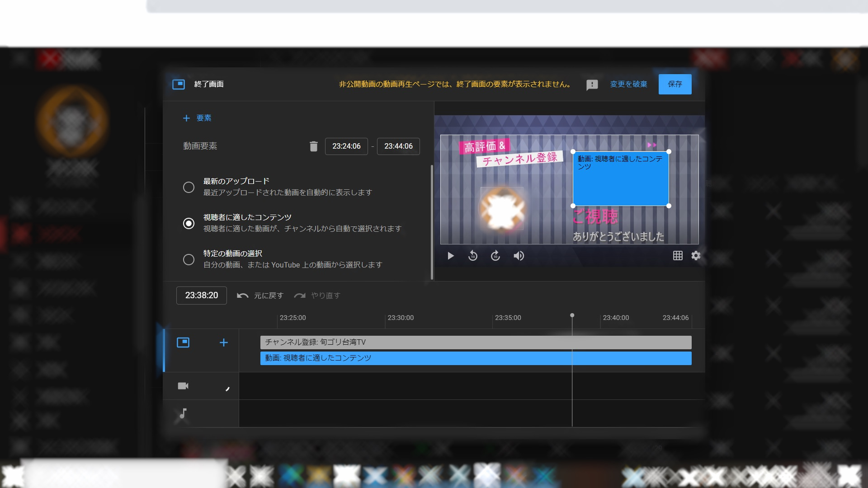Delete the 動画要素 with the trash icon
Screen dimensions: 868x488
pos(314,146)
